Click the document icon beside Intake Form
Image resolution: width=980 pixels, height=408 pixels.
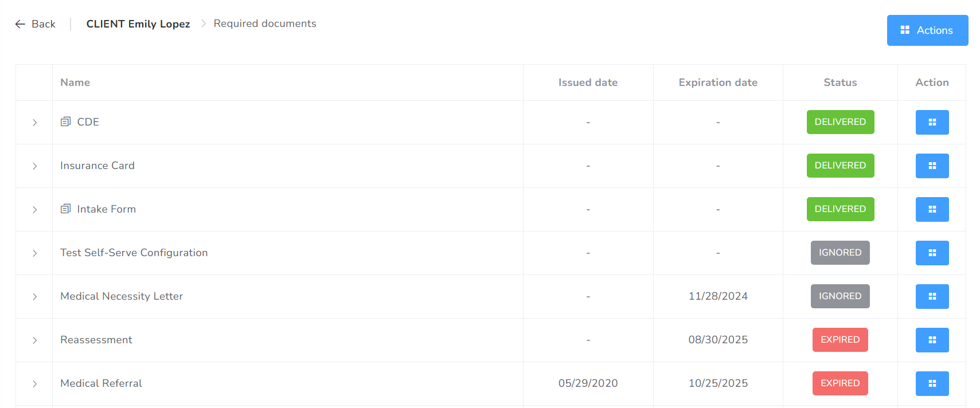coord(66,209)
